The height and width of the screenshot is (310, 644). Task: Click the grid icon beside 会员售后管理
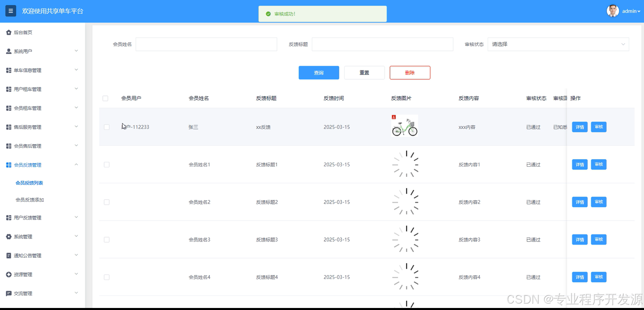pos(9,146)
